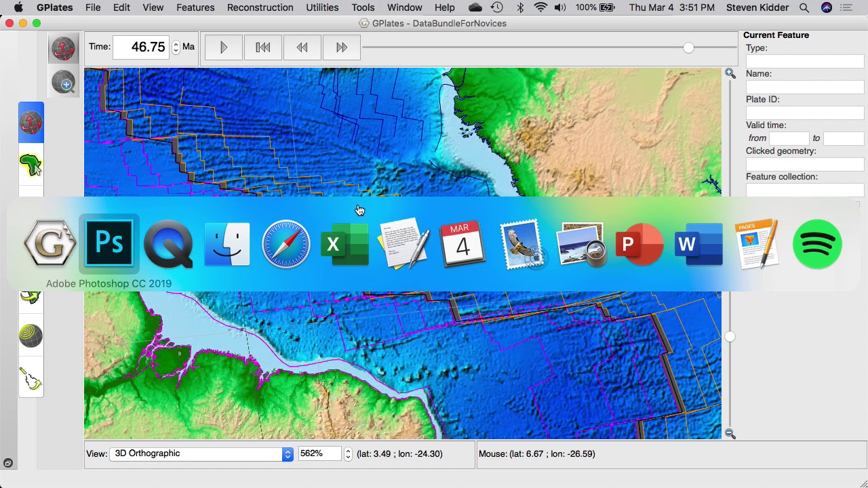Switch to TextEdit in app switcher
Screen dimensions: 868x488
pos(404,244)
